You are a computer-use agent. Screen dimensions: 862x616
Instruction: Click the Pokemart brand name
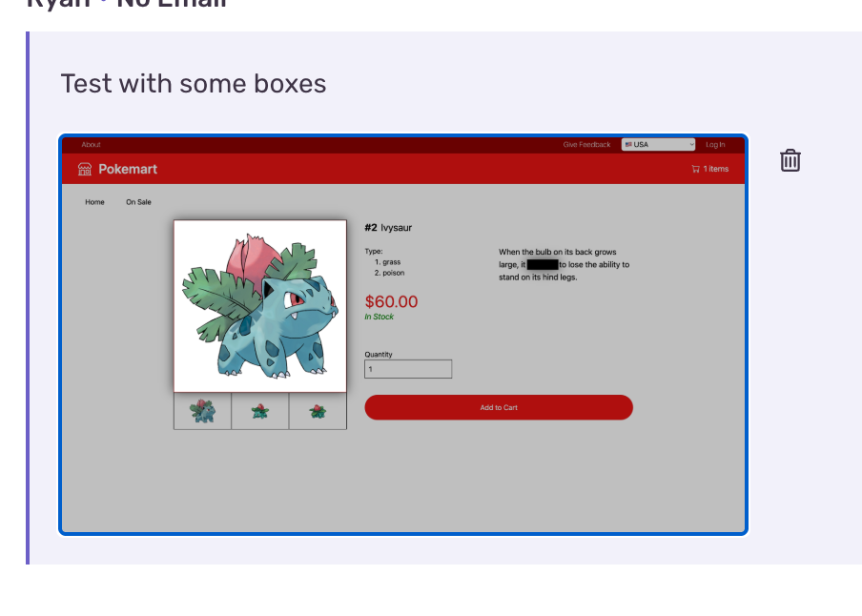tap(128, 169)
